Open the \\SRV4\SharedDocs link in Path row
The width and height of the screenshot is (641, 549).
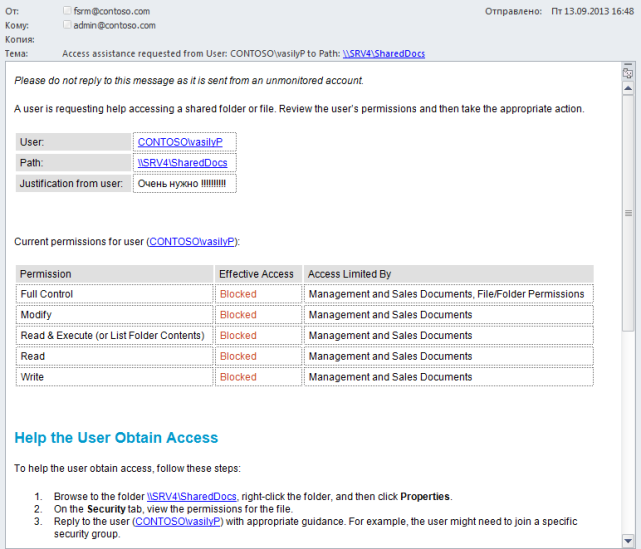click(182, 163)
